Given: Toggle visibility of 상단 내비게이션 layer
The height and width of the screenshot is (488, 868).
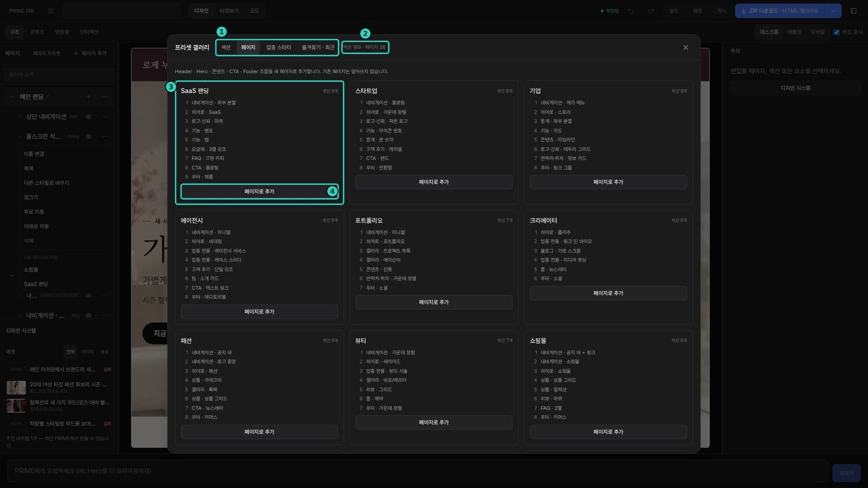Looking at the screenshot, I should (89, 117).
